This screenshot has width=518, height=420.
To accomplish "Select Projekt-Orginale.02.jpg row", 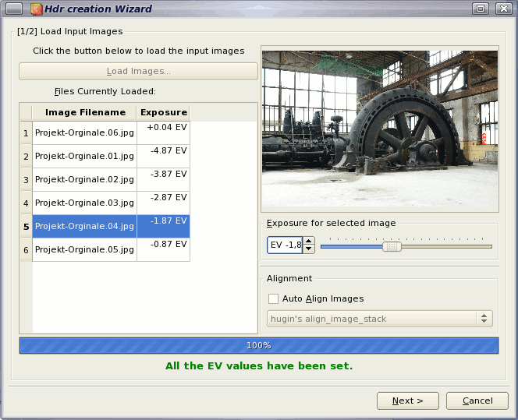I will (84, 180).
